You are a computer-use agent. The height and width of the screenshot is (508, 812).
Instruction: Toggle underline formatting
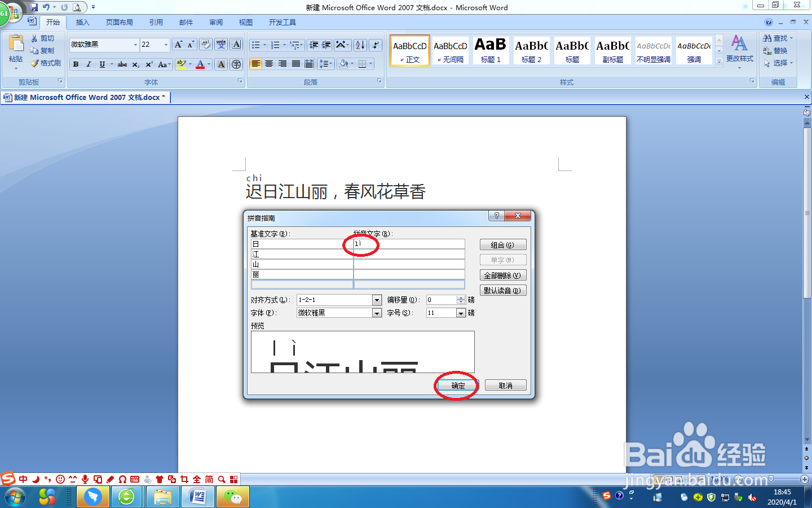pyautogui.click(x=103, y=64)
